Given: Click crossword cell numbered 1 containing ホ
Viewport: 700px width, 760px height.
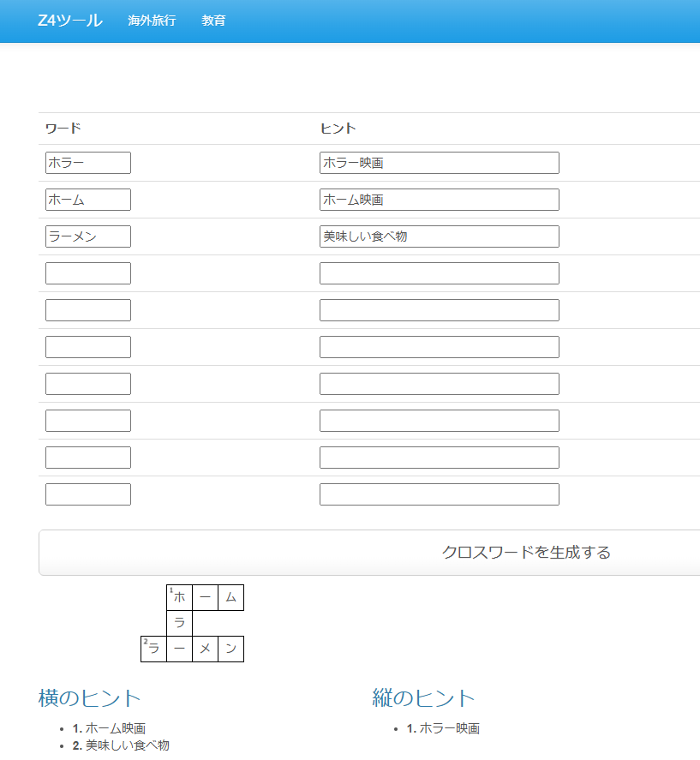Looking at the screenshot, I should [179, 597].
